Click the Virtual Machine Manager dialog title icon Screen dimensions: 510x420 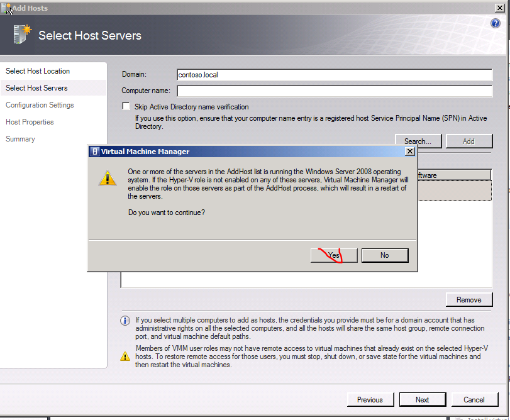pos(95,152)
